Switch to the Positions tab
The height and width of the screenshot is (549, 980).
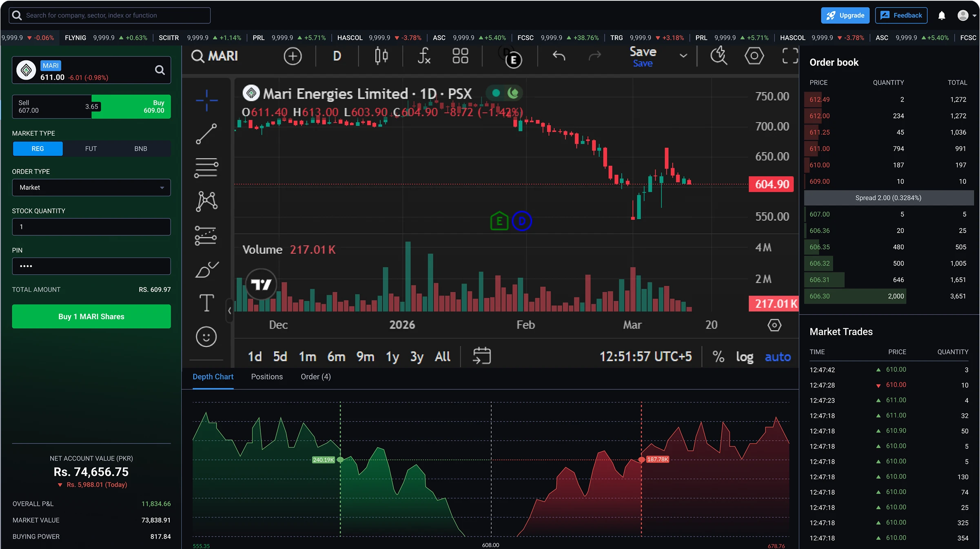[267, 377]
